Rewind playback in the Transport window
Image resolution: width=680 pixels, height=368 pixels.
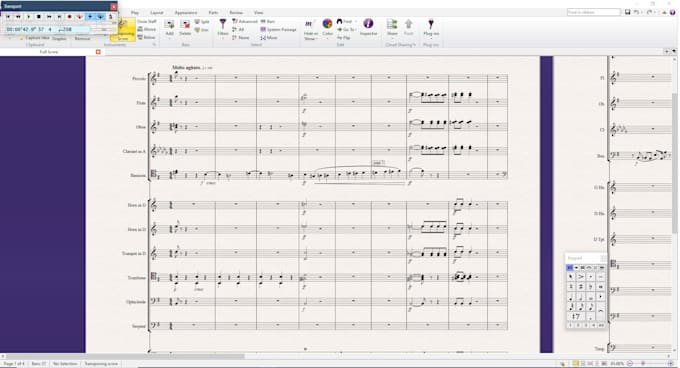(x=18, y=17)
